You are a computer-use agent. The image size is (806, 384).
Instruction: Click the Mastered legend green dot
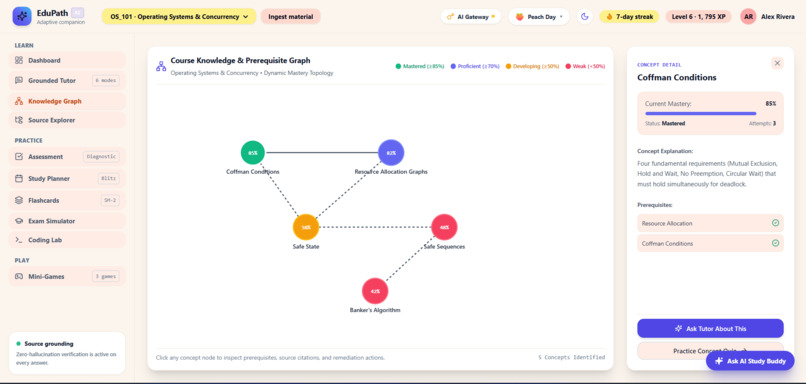(x=398, y=66)
